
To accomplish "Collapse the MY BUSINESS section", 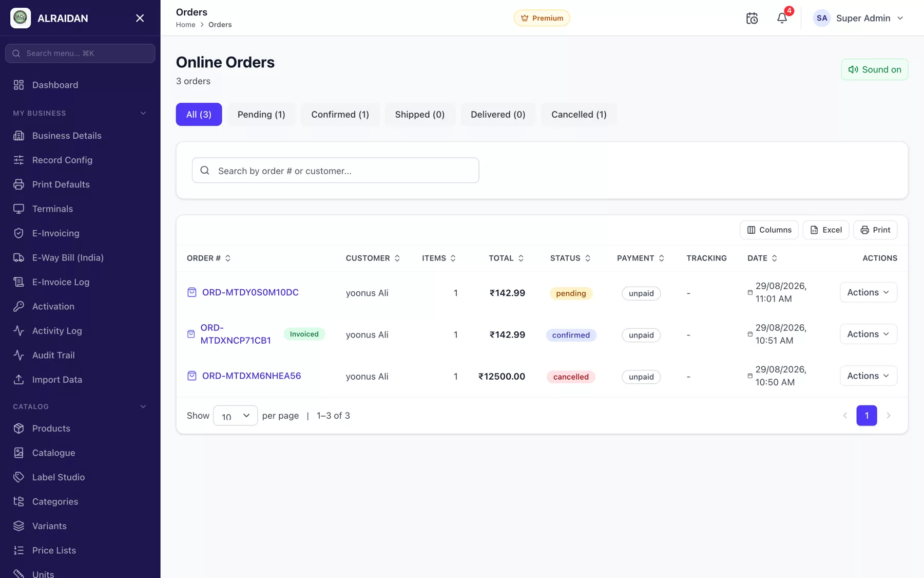I will click(143, 113).
